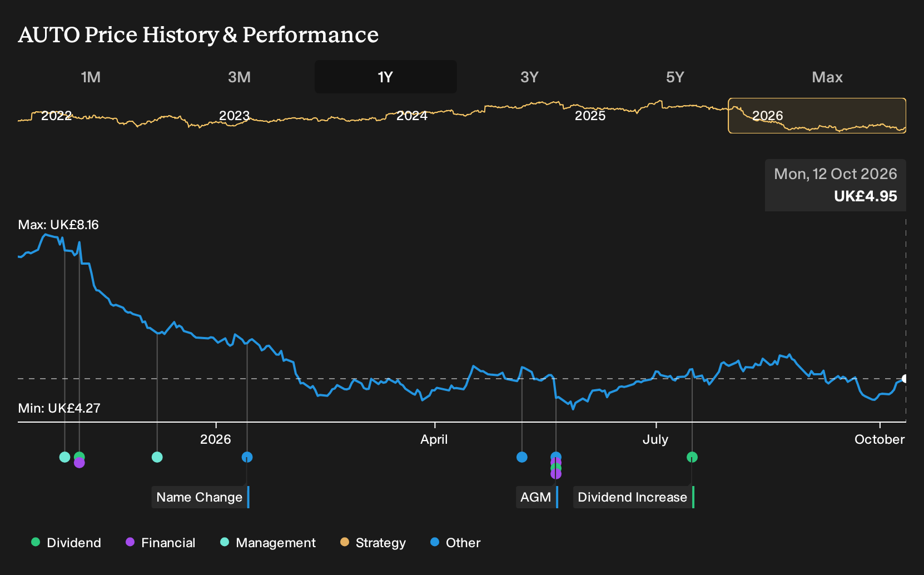Select the 5Y time range tab
Image resolution: width=924 pixels, height=575 pixels.
[675, 77]
